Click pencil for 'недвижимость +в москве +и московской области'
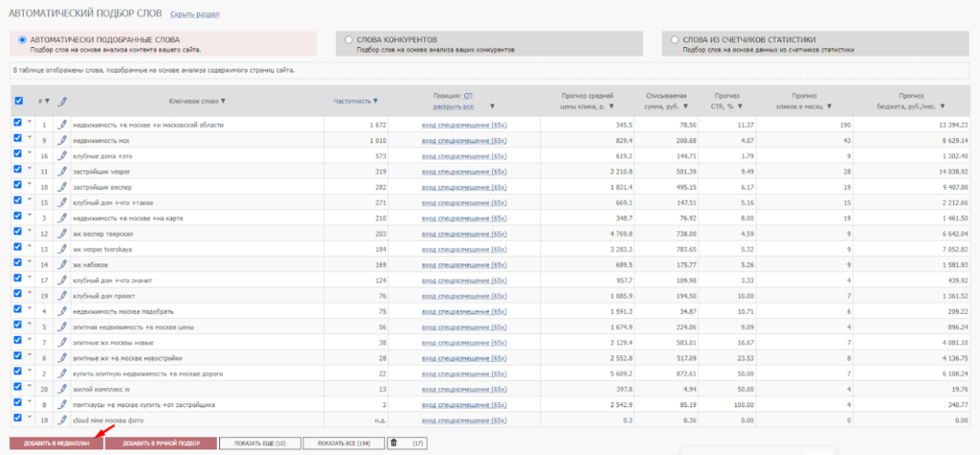The height and width of the screenshot is (455, 980). coord(62,125)
